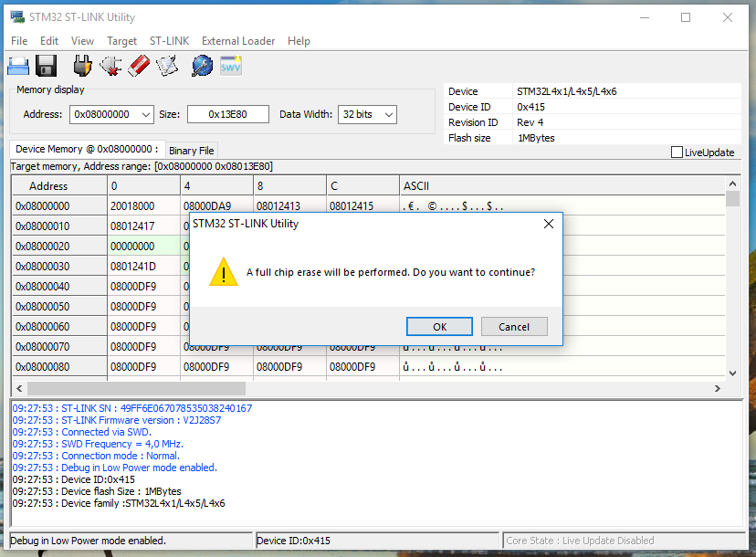Open the SWV viewer icon
This screenshot has height=557, width=756.
tap(231, 66)
